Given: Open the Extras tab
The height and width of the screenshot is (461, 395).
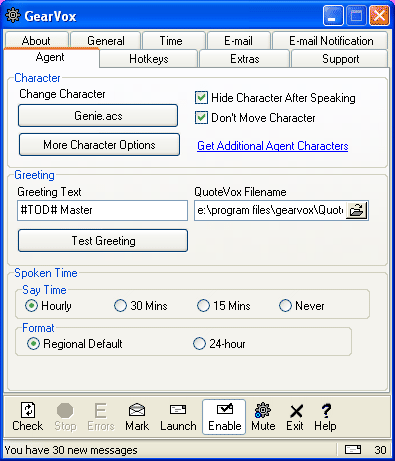Looking at the screenshot, I should 245,59.
